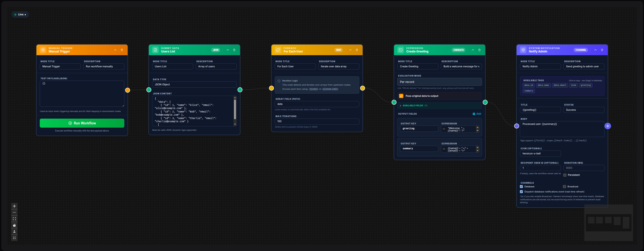The height and width of the screenshot is (251, 644).
Task: Zoom in using the plus icon
Action: coord(14,206)
